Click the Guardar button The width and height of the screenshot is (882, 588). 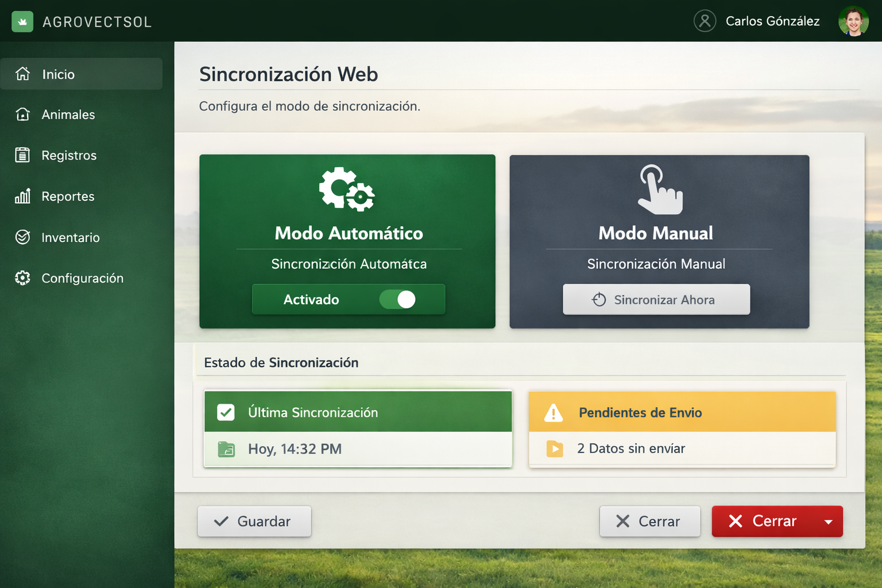(x=254, y=521)
